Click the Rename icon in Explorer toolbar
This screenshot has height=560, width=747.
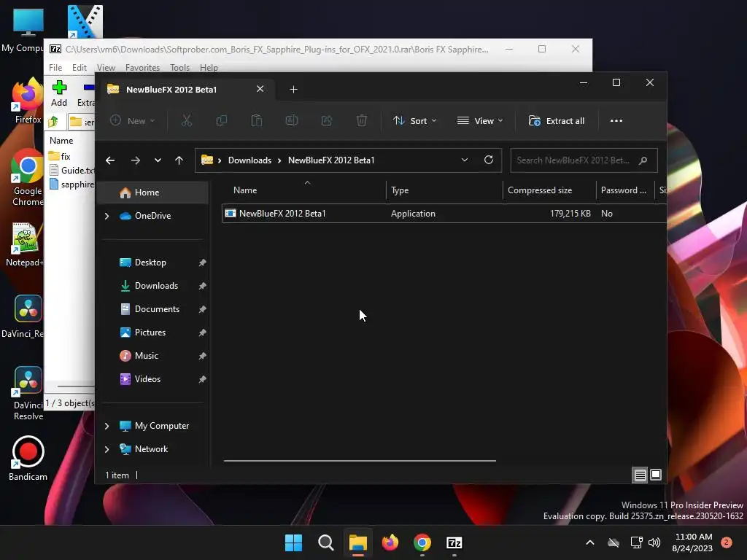(x=292, y=121)
